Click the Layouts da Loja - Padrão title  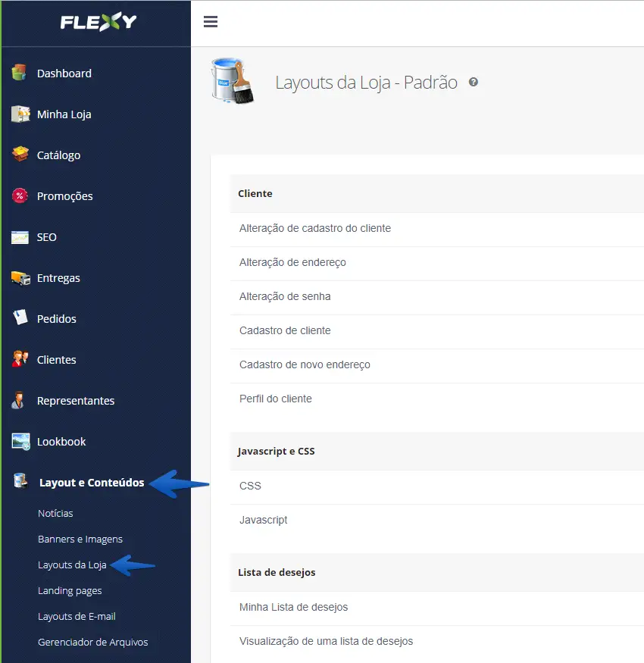coord(366,83)
